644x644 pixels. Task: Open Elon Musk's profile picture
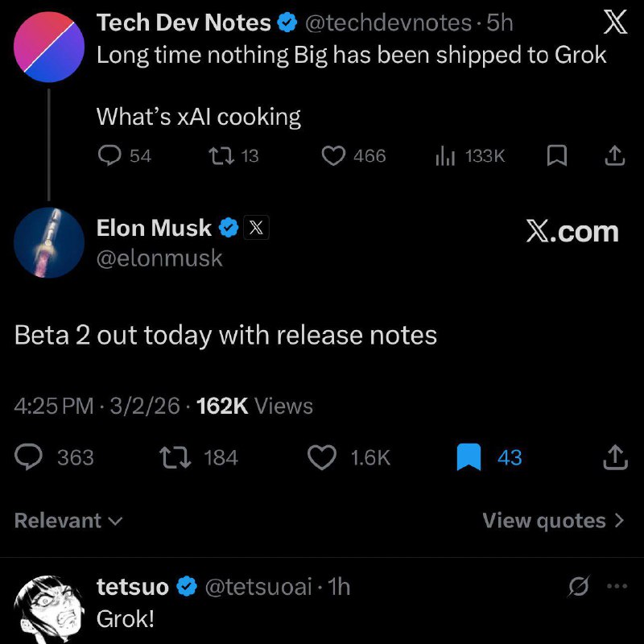[49, 242]
